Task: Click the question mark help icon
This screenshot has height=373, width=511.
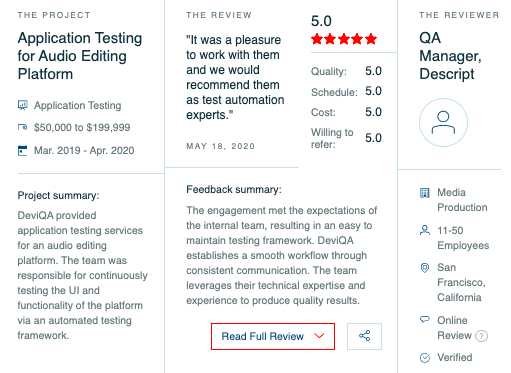Action: [481, 336]
